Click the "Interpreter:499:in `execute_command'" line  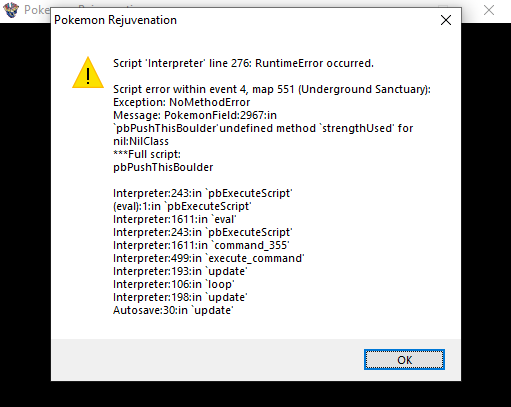tap(209, 258)
